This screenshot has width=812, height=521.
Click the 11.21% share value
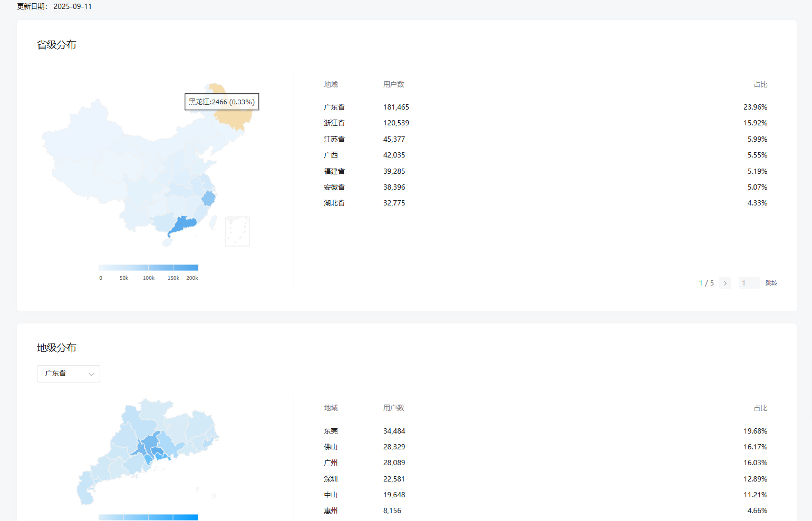755,495
